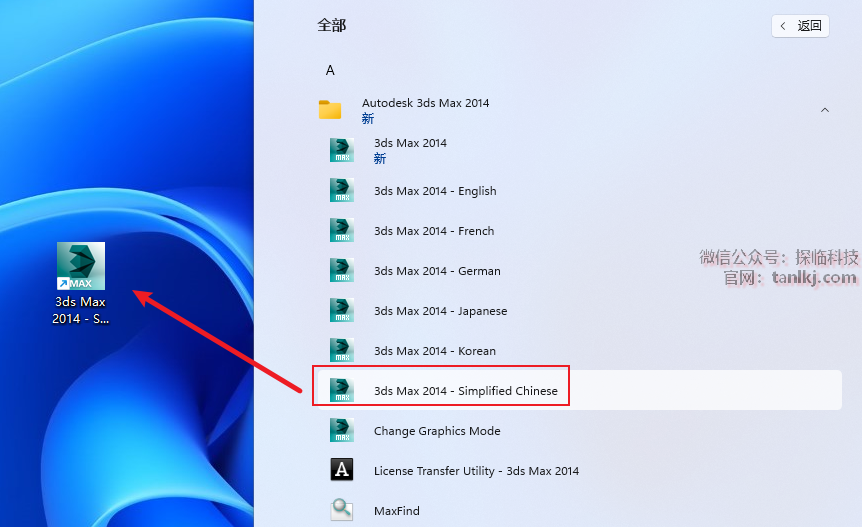This screenshot has width=862, height=527.
Task: Open License Transfer Utility - 3ds Max 2014
Action: (476, 471)
